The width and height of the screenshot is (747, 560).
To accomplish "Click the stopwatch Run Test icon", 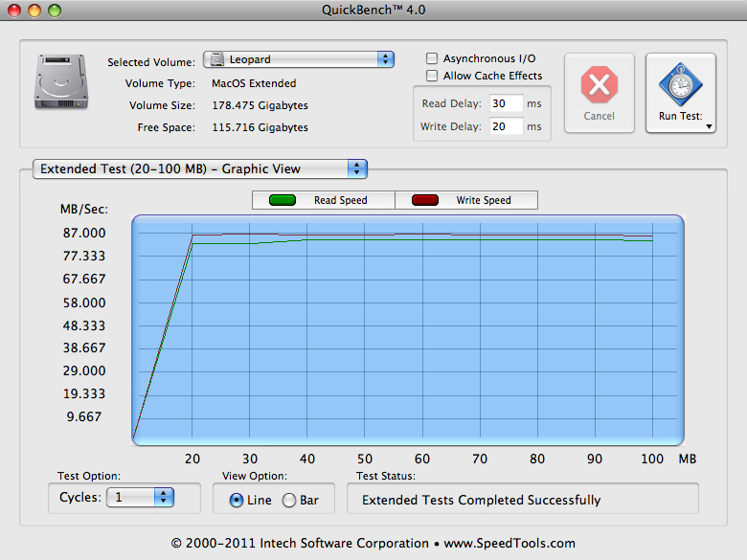I will tap(680, 84).
